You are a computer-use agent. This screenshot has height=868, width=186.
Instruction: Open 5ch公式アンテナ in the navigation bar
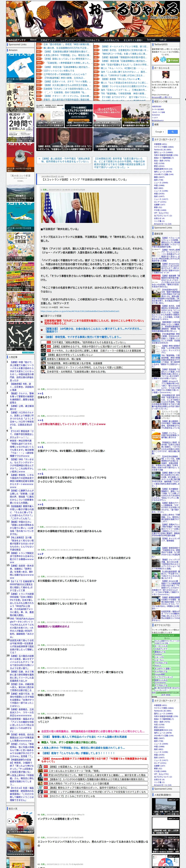coord(17,40)
